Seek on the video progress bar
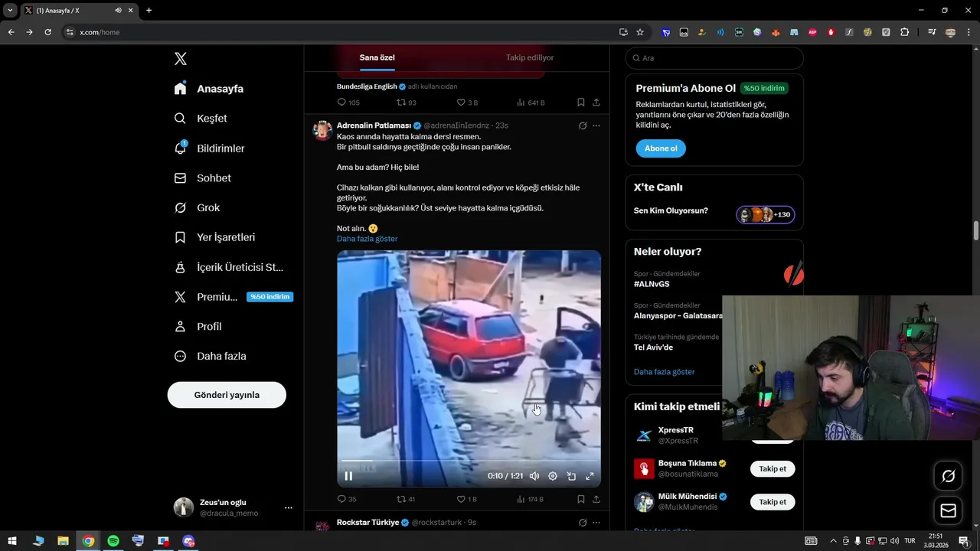Viewport: 980px width, 551px height. (469, 461)
